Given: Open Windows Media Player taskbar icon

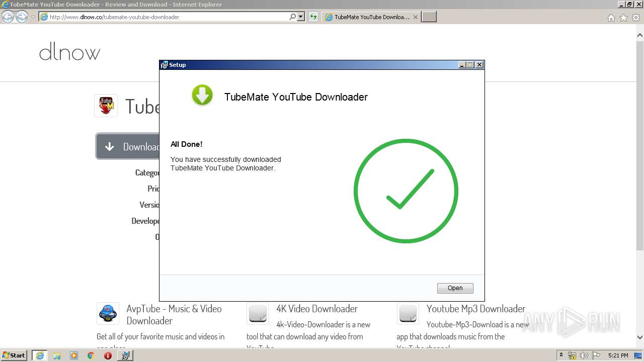Looking at the screenshot, I should [x=74, y=355].
